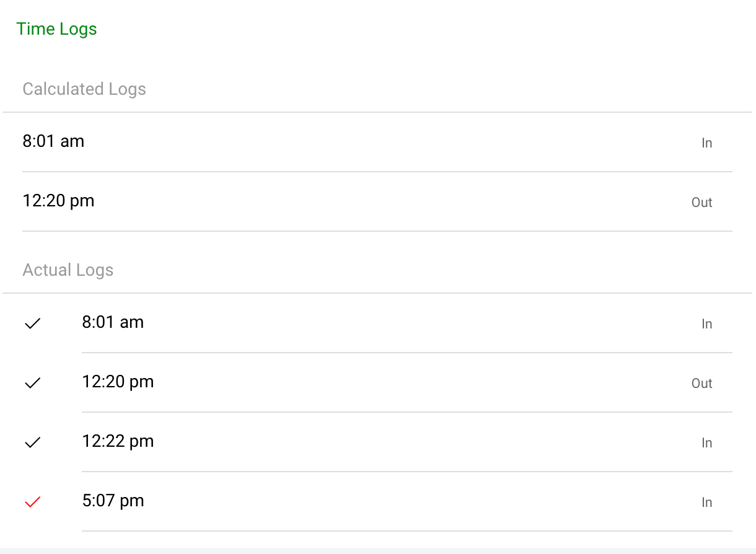Click the Out label for actual 12:20 pm
The width and height of the screenshot is (756, 554).
click(x=701, y=384)
